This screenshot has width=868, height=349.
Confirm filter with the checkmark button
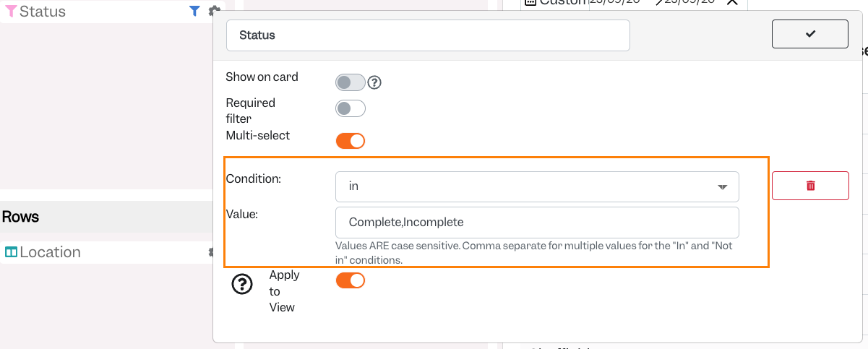point(810,34)
